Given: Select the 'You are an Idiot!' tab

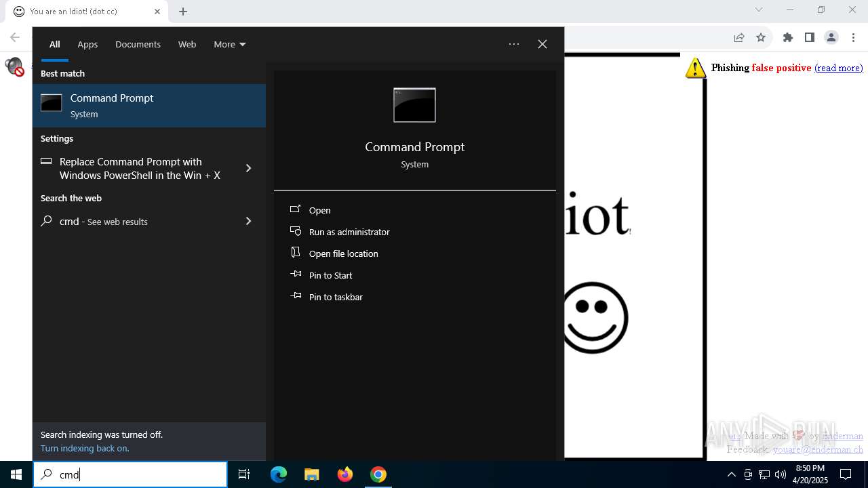Looking at the screenshot, I should coord(86,12).
